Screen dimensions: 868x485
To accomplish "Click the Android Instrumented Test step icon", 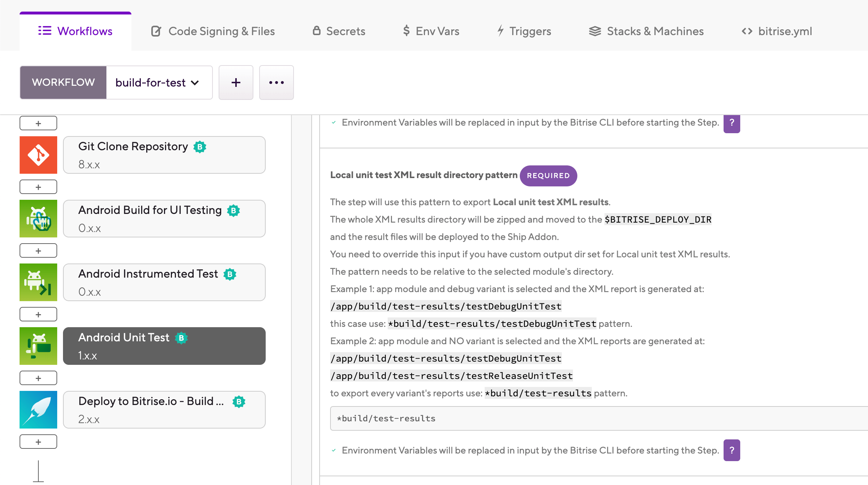I will point(38,282).
